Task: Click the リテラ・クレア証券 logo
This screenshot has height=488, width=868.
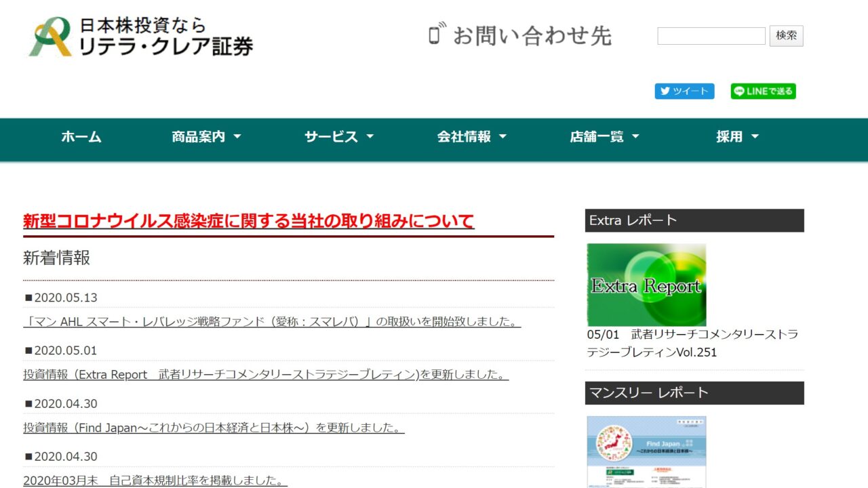Action: (141, 37)
